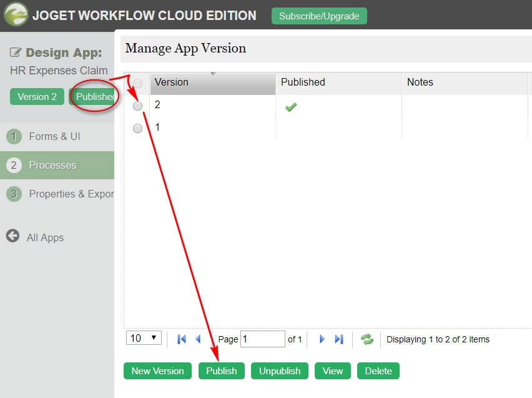This screenshot has height=398, width=532.
Task: Click the New Version button
Action: (157, 371)
